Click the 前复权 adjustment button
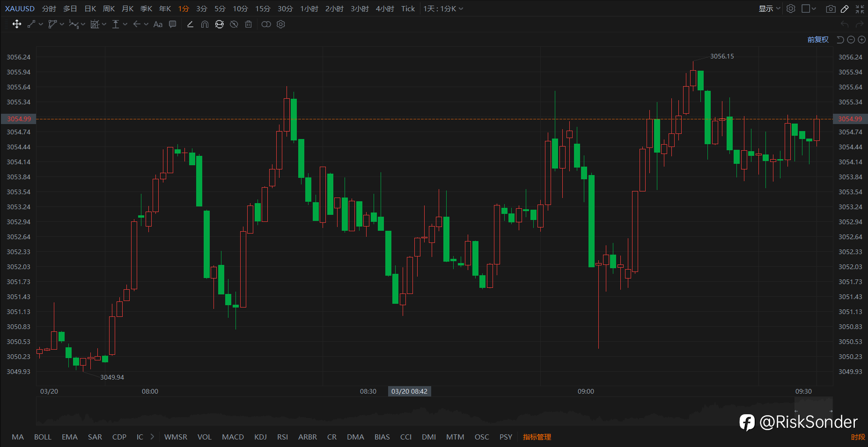The width and height of the screenshot is (868, 447). tap(818, 40)
